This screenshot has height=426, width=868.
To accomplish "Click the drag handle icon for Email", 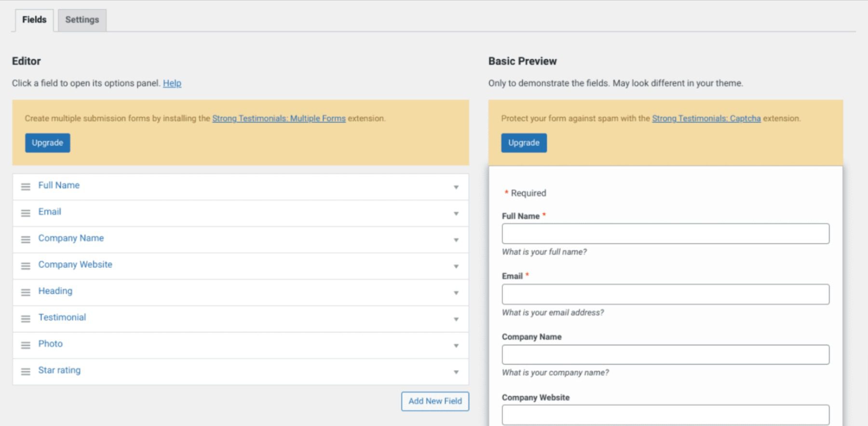I will click(26, 213).
